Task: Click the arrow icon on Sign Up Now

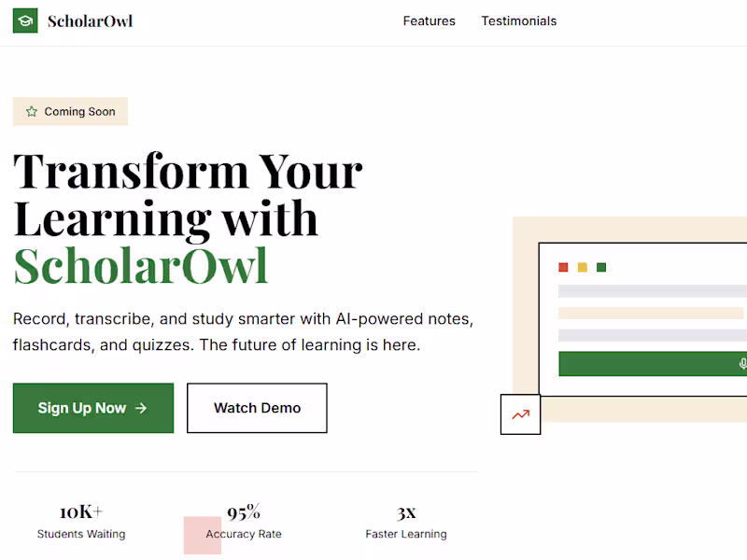Action: 141,408
